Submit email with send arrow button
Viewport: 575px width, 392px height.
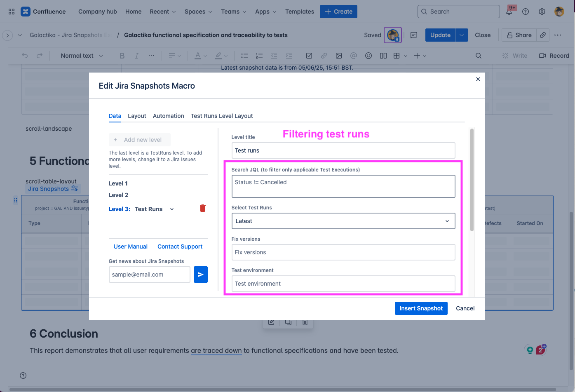(x=201, y=275)
